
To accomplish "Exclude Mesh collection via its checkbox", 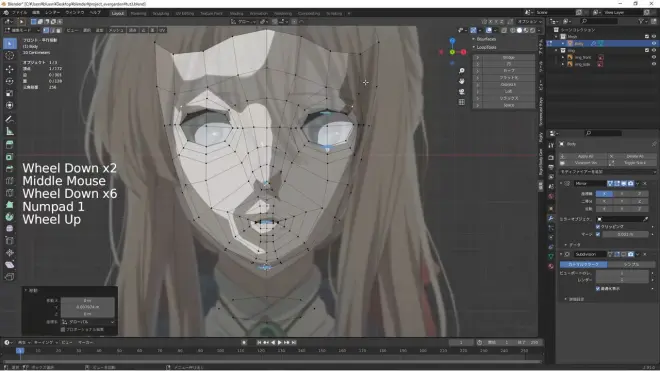I will tap(647, 37).
